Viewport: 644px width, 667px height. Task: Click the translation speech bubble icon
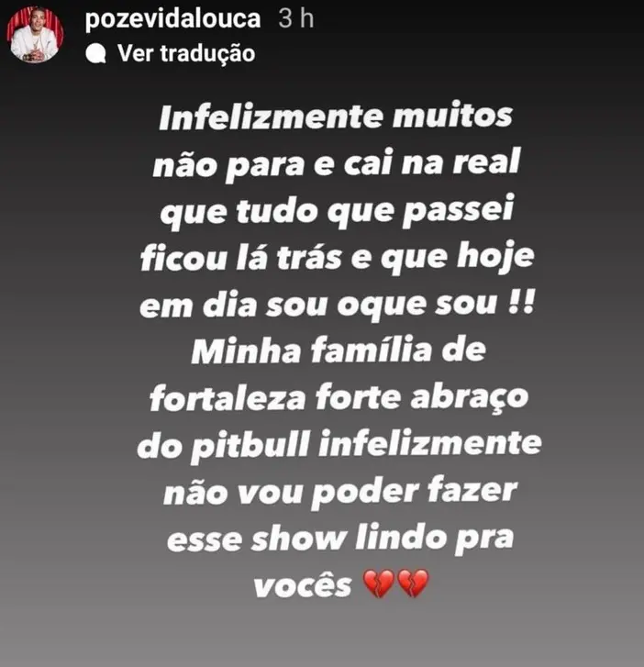95,53
